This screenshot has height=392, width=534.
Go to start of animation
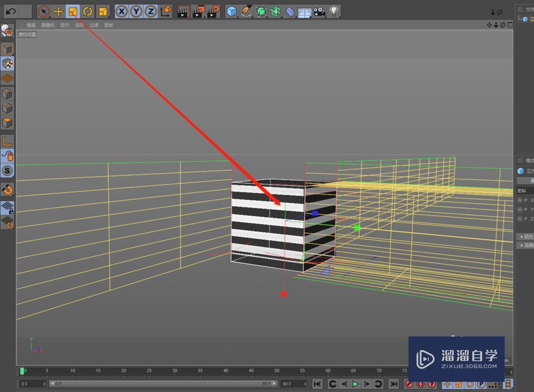click(x=317, y=384)
